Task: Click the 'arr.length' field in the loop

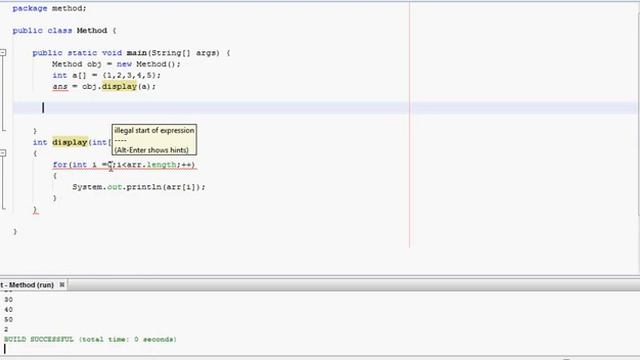Action: 151,165
